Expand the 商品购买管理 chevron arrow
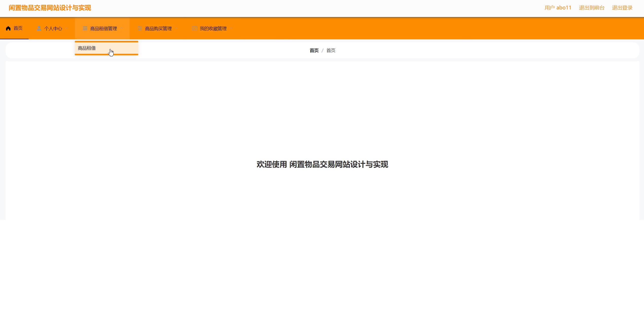The width and height of the screenshot is (644, 314). coord(176,28)
